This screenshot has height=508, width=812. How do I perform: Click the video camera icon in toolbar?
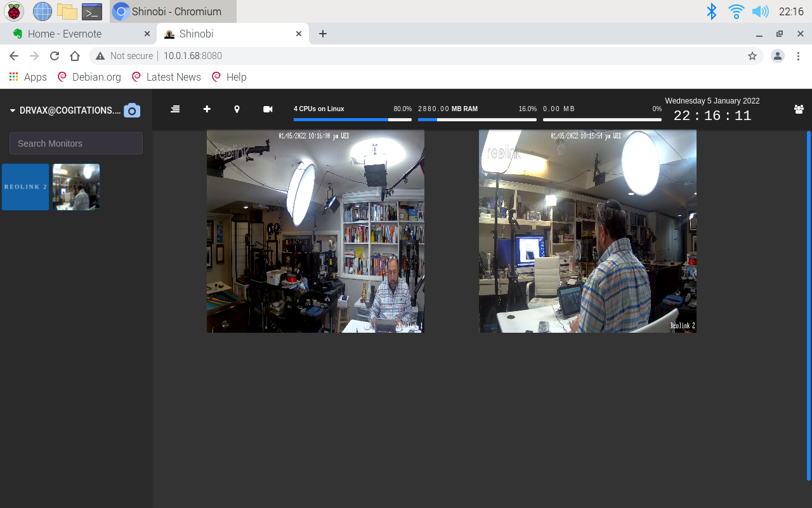click(268, 109)
